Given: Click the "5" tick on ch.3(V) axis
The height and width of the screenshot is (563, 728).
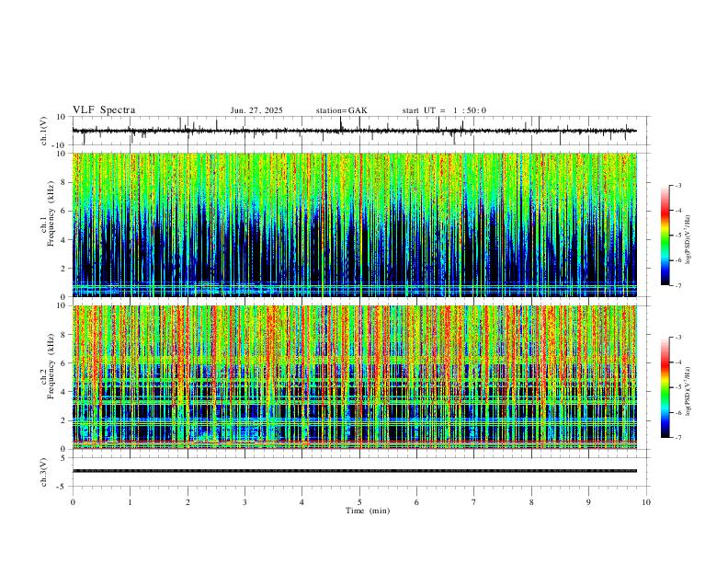Looking at the screenshot, I should [63, 458].
